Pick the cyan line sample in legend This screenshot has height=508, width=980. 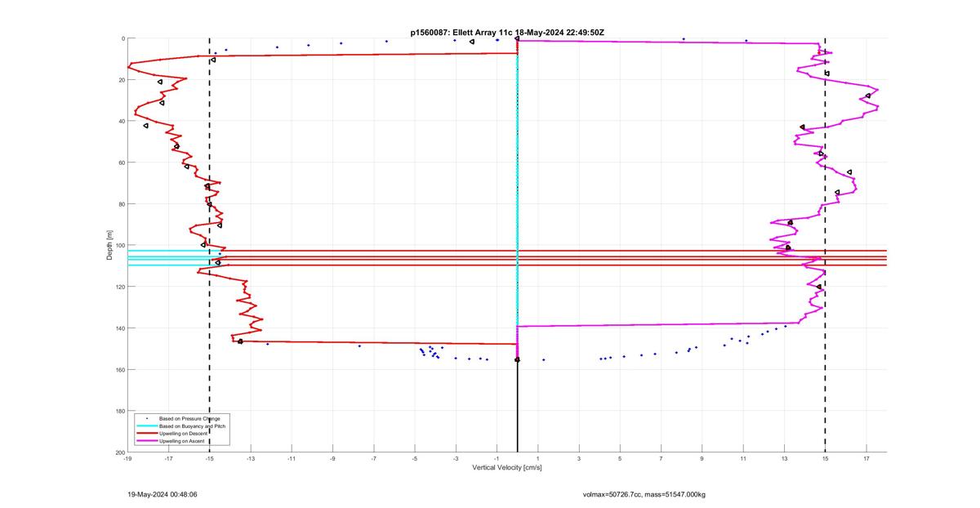(x=146, y=426)
